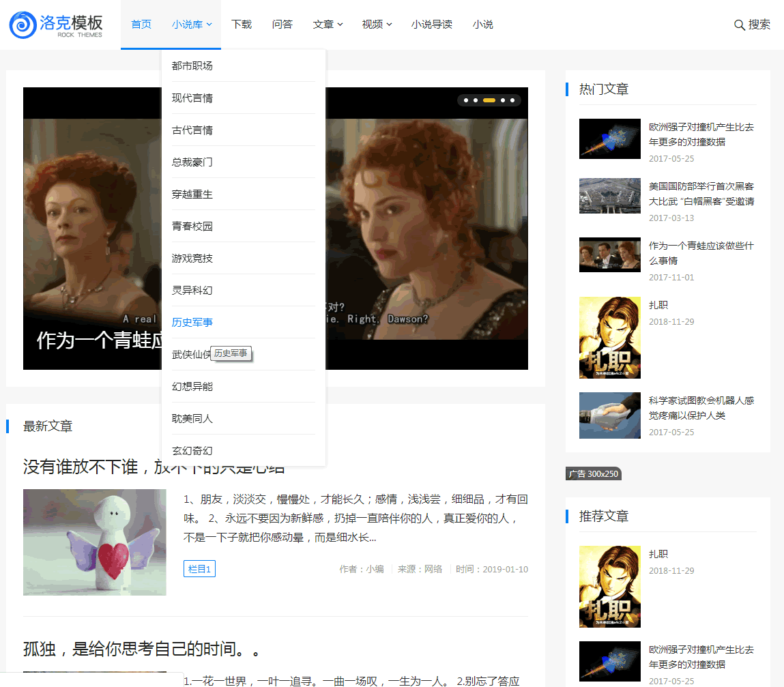Image resolution: width=784 pixels, height=687 pixels.
Task: Open the 没有谁放不下谁 article title
Action: [x=154, y=467]
